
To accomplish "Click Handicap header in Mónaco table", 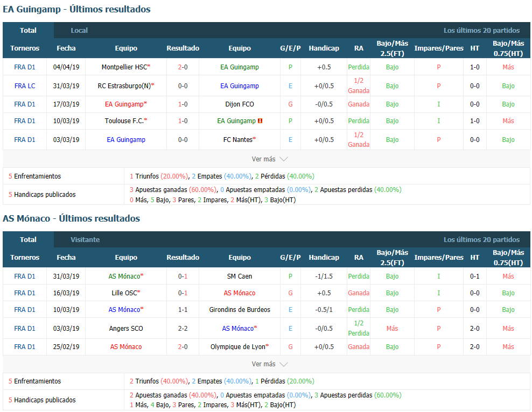I will [x=324, y=257].
